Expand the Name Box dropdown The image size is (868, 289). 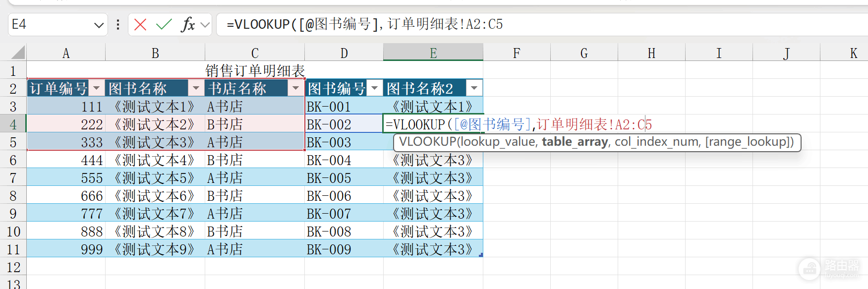coord(99,25)
